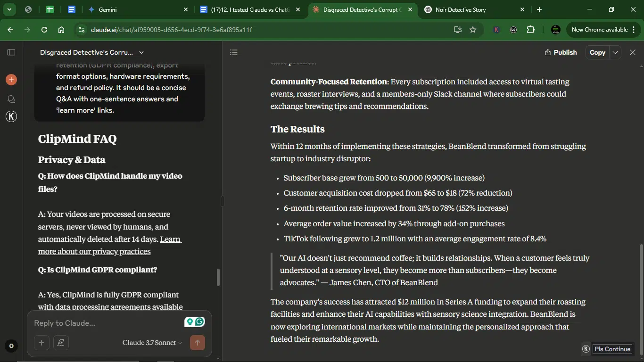
Task: Start a new chat with the orange plus icon
Action: tap(11, 80)
